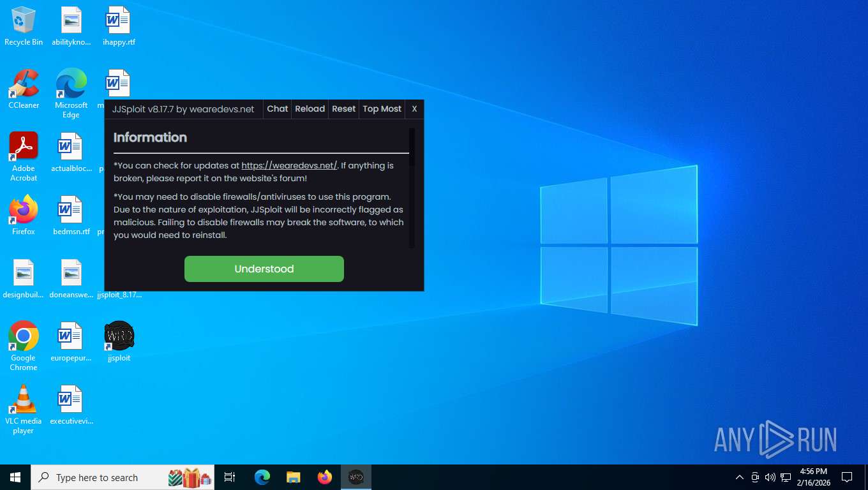868x490 pixels.
Task: Show hidden system tray icons
Action: pyautogui.click(x=740, y=477)
